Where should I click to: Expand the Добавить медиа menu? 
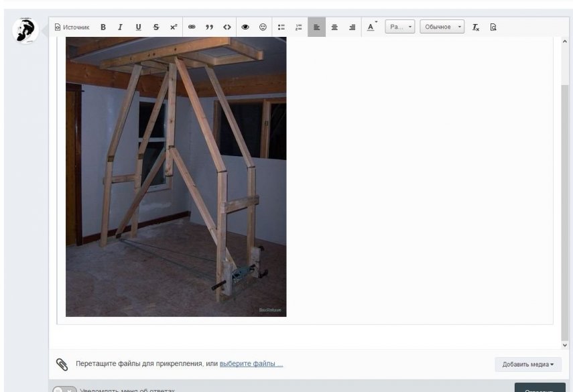click(x=528, y=365)
